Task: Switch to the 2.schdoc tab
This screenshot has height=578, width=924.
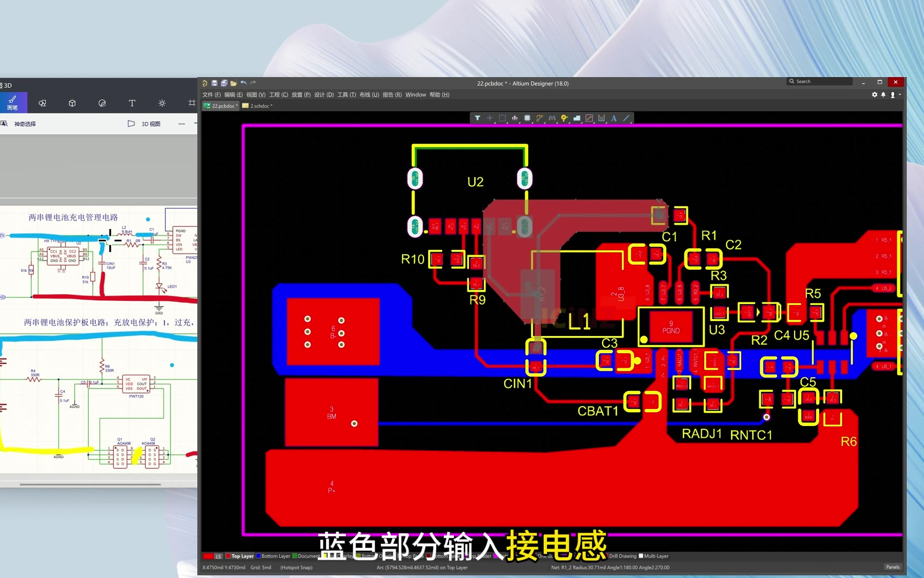Action: [258, 106]
